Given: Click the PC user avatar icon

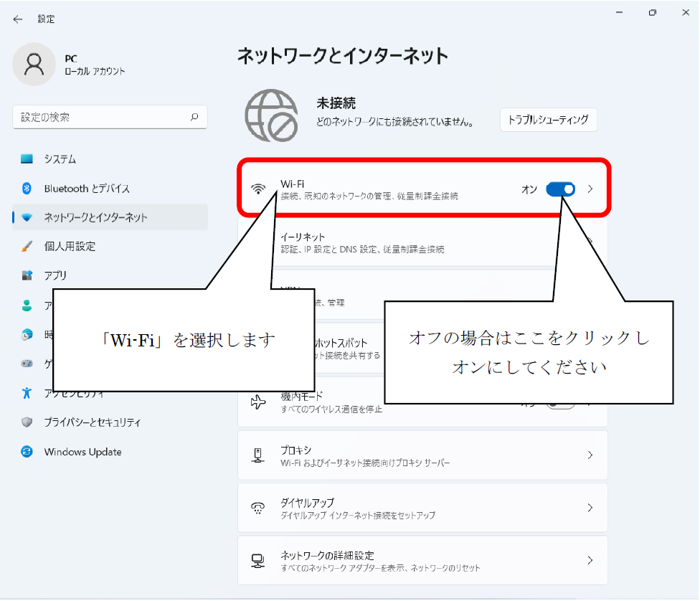Looking at the screenshot, I should coord(34,64).
